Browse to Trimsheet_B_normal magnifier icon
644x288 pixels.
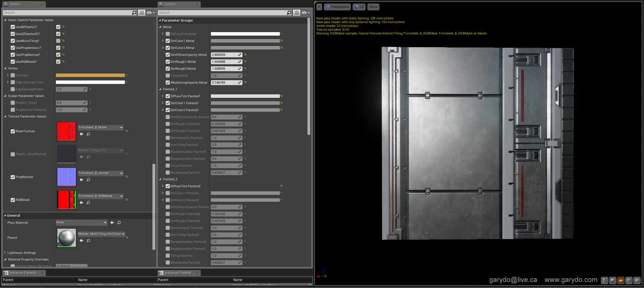[88, 180]
